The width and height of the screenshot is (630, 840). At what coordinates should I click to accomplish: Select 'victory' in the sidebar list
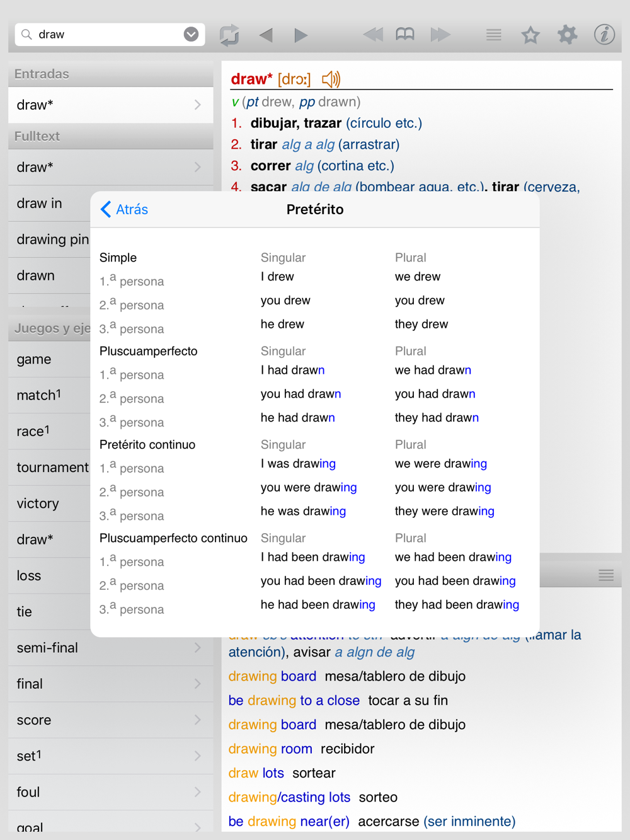point(49,503)
